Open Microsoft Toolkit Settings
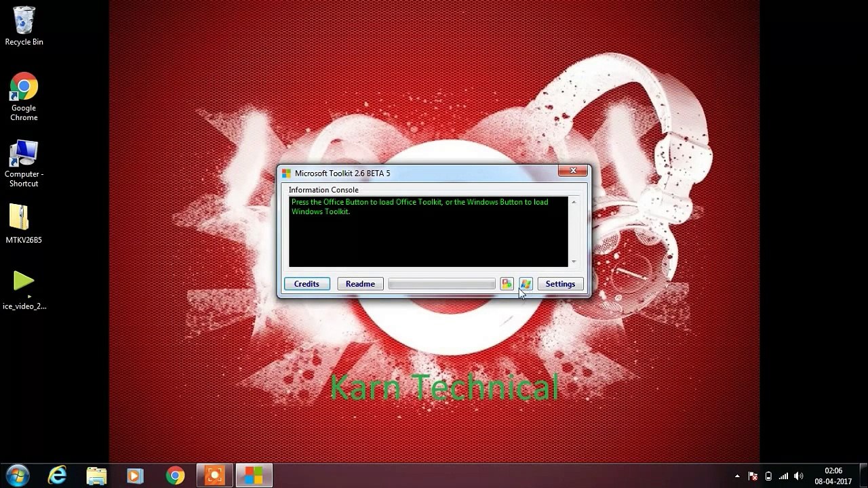 point(560,284)
